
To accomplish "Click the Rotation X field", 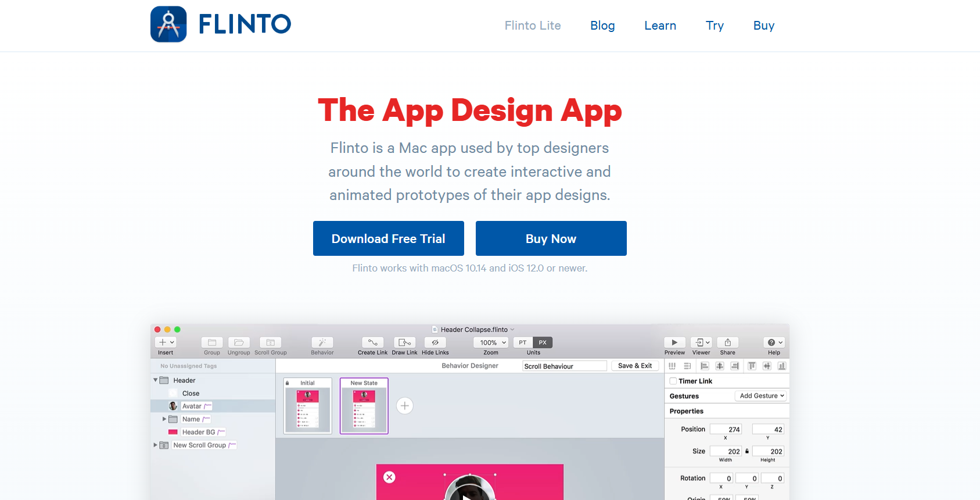I will coord(721,478).
